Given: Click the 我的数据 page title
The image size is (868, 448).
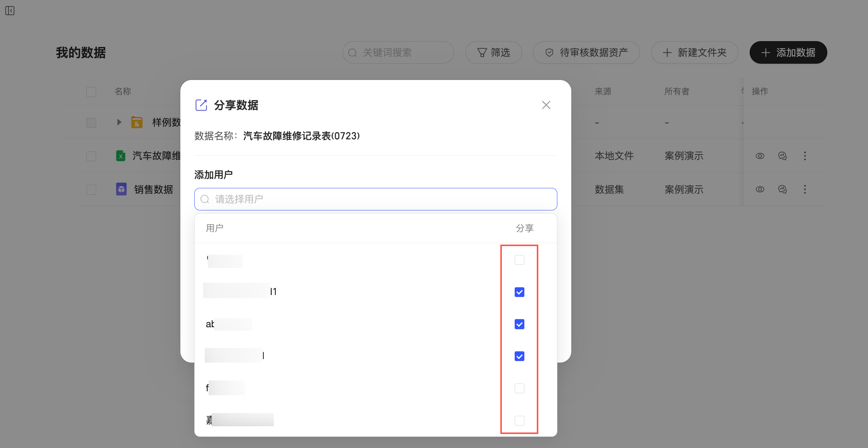Looking at the screenshot, I should 81,52.
